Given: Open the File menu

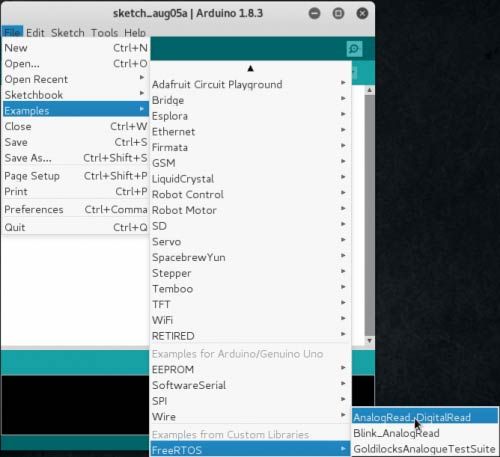Looking at the screenshot, I should [x=13, y=32].
